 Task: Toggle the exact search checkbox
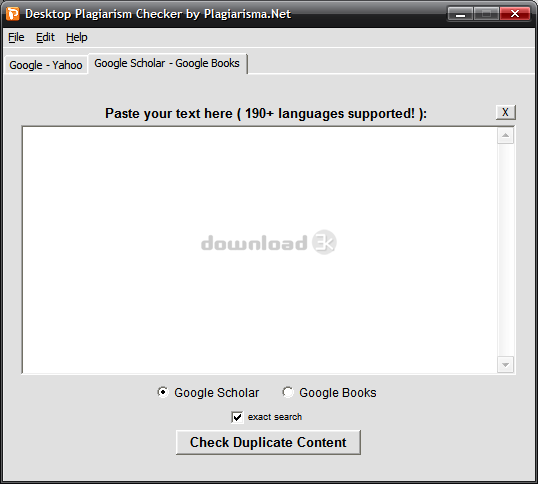237,417
